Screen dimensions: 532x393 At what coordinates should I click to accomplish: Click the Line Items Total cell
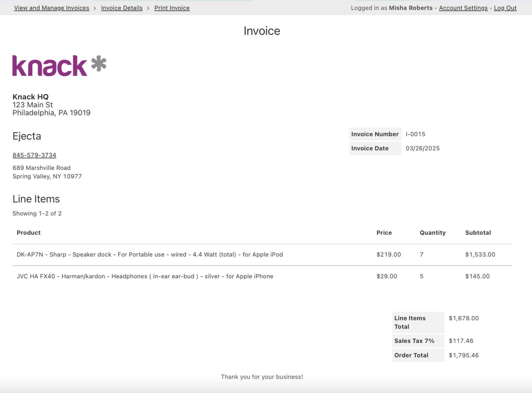coord(410,322)
